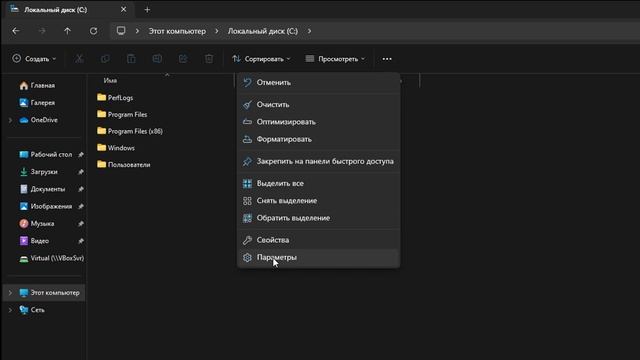Viewport: 640px width, 360px height.
Task: Open Свойства from the menu
Action: click(318, 240)
